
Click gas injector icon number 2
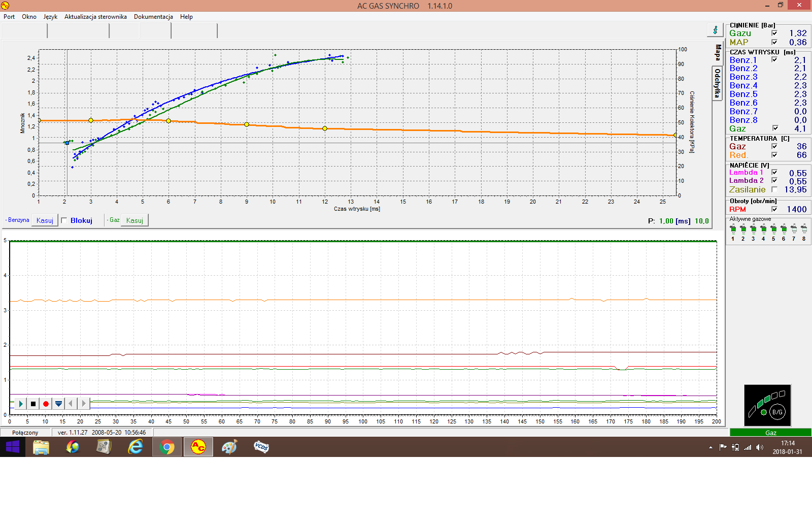pyautogui.click(x=743, y=229)
